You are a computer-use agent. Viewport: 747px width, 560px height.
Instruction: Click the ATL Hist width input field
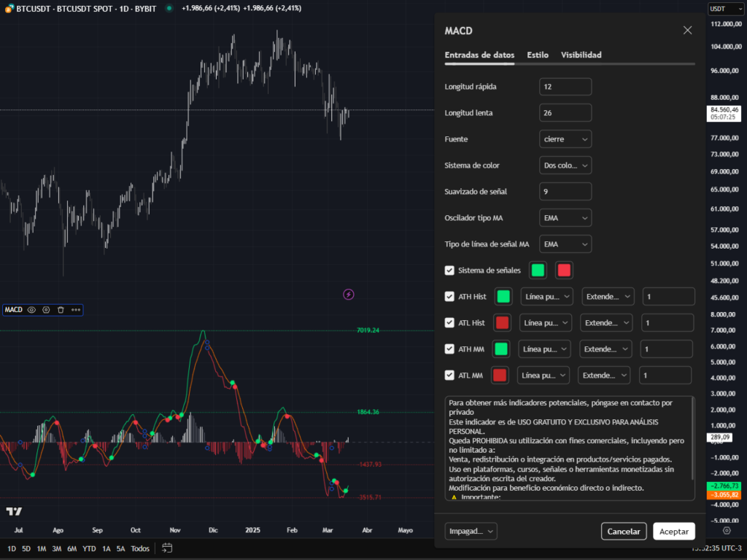click(667, 323)
